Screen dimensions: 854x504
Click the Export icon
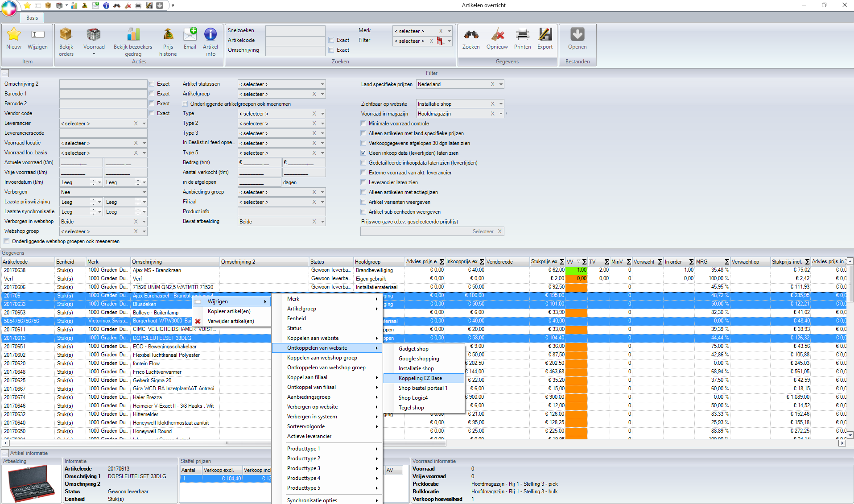click(x=545, y=35)
